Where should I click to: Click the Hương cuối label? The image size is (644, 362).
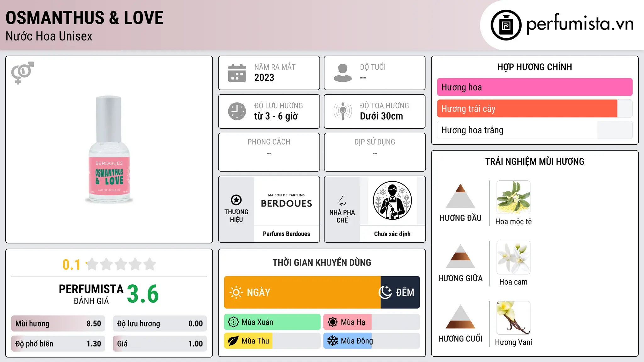(460, 339)
